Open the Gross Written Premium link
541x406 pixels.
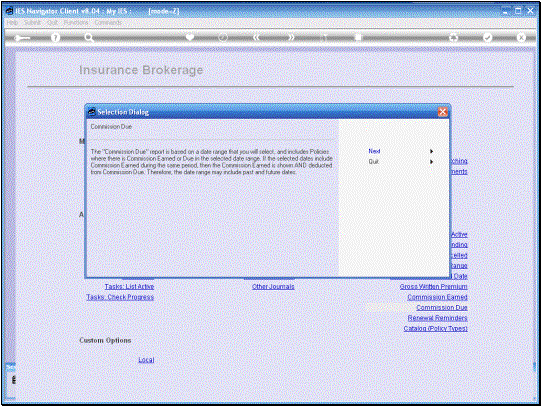tap(433, 287)
